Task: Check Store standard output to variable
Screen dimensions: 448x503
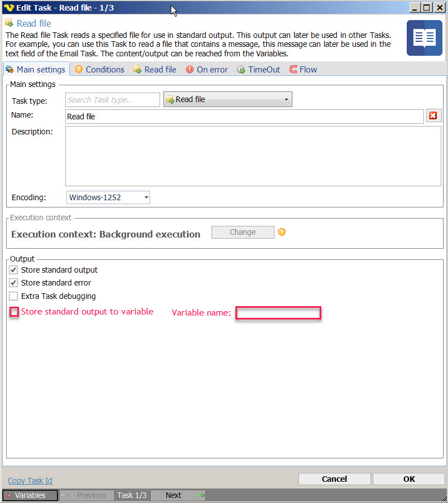Action: (x=14, y=312)
